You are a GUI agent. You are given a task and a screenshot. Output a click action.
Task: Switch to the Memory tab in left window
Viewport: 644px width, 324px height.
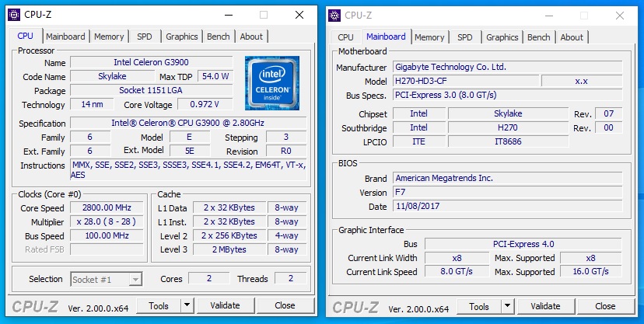coord(109,37)
